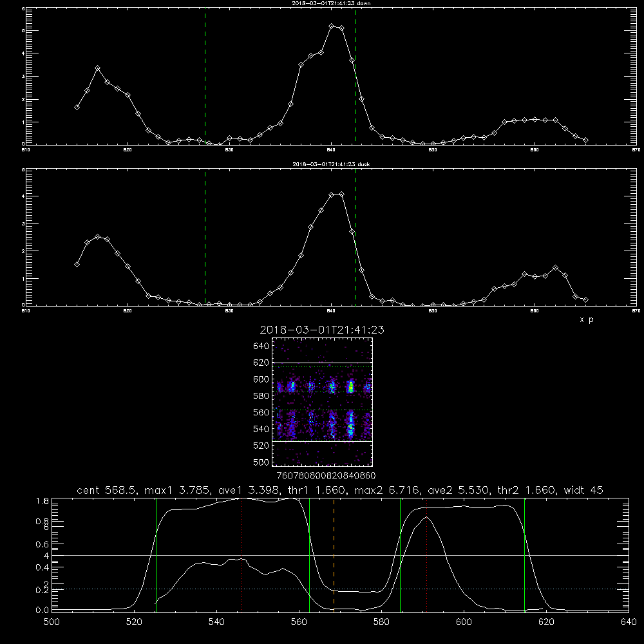Select the orange dashed center line in bottom plot
This screenshot has width=644, height=644.
click(x=334, y=554)
